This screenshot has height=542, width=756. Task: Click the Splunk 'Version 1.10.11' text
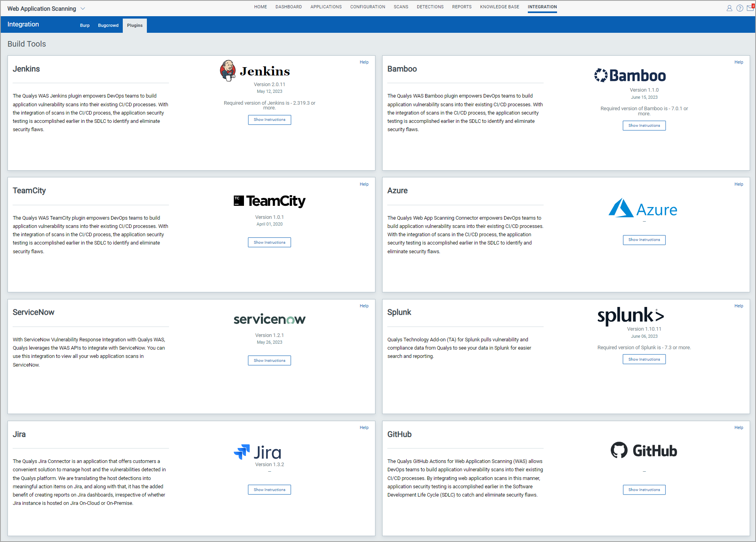point(644,329)
